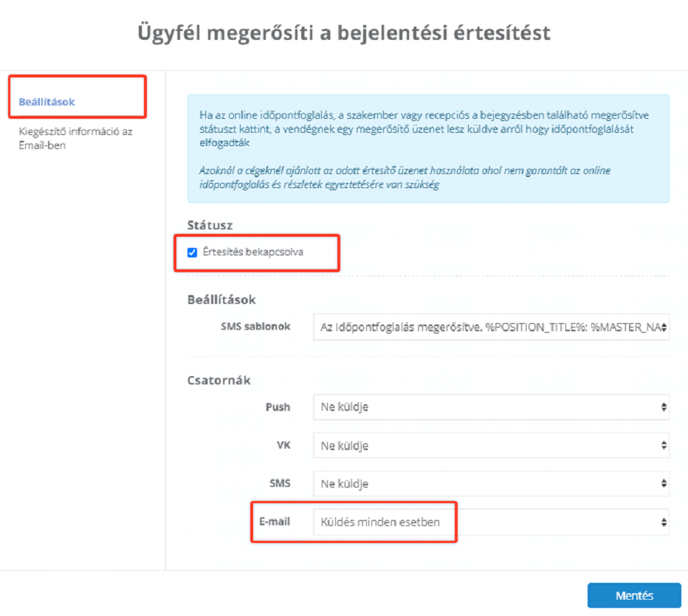Click the 'Értesítés bekapcsolva' label text
The image size is (688, 616).
pos(252,252)
